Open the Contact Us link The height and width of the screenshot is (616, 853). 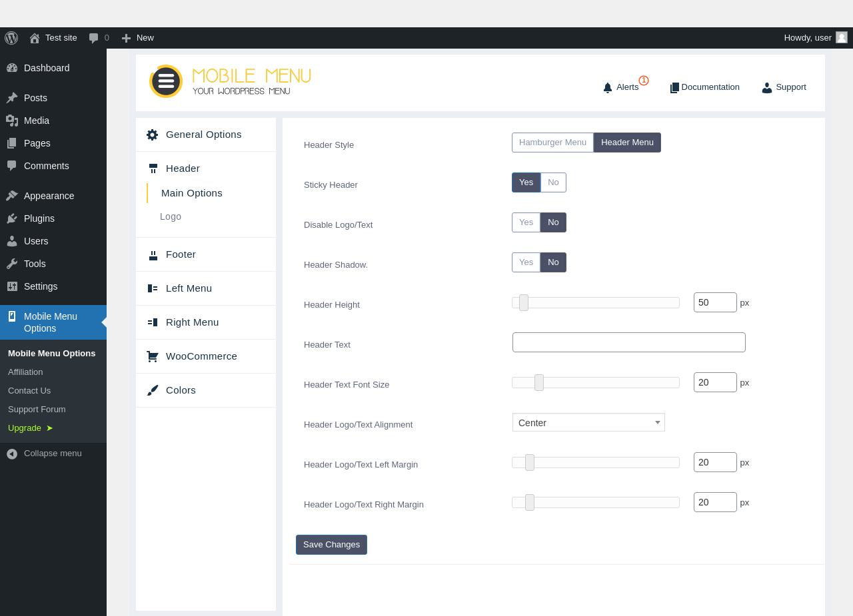[29, 391]
